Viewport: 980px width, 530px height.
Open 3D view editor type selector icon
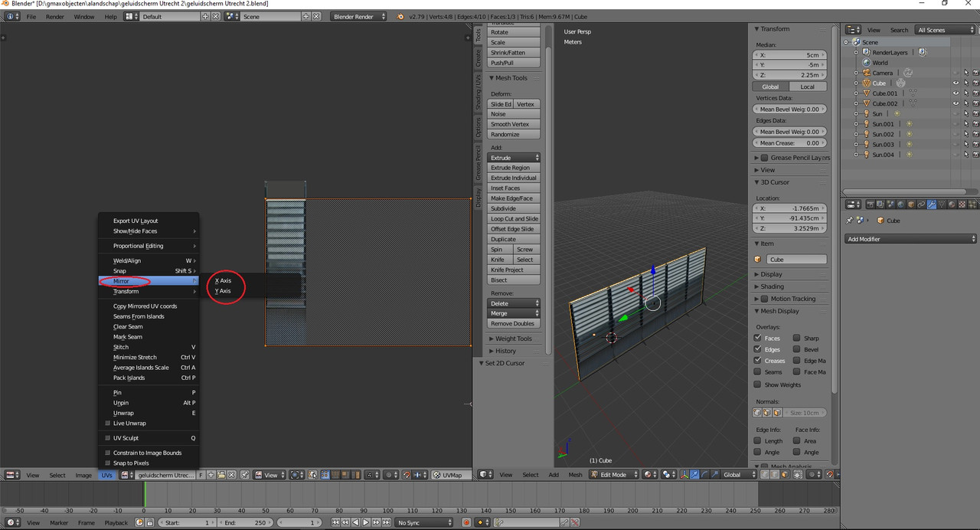[485, 475]
